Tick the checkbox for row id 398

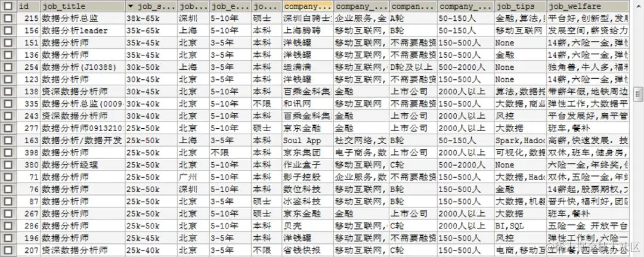(x=8, y=153)
